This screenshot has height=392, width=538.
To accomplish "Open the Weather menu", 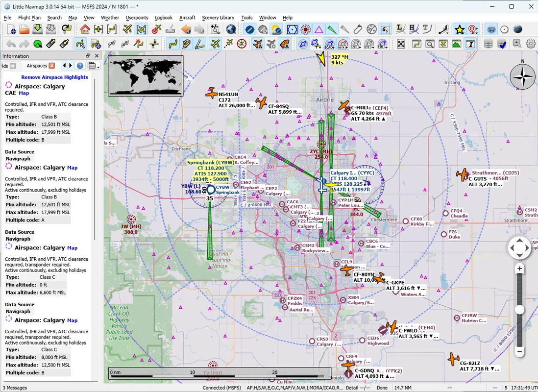I will pos(110,18).
